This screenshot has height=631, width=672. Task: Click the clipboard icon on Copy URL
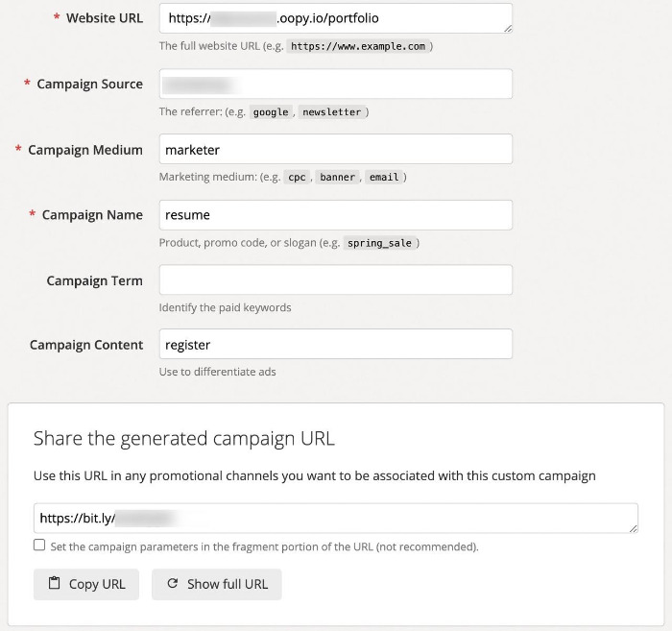click(x=54, y=584)
